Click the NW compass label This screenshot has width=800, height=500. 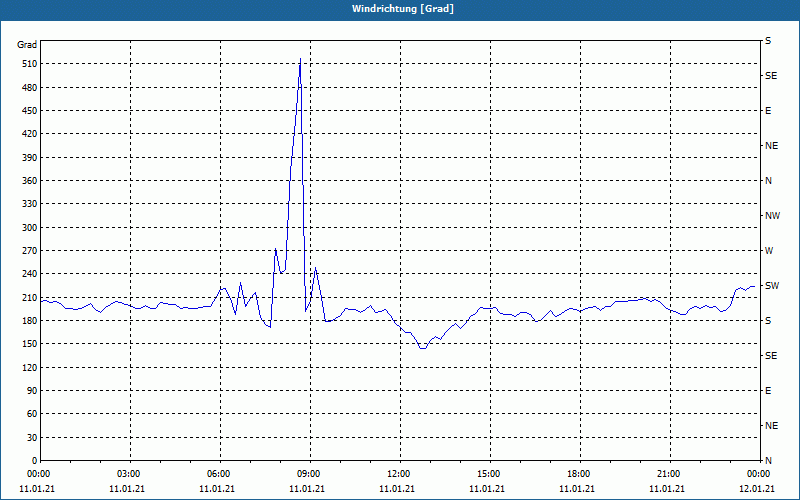click(x=772, y=216)
